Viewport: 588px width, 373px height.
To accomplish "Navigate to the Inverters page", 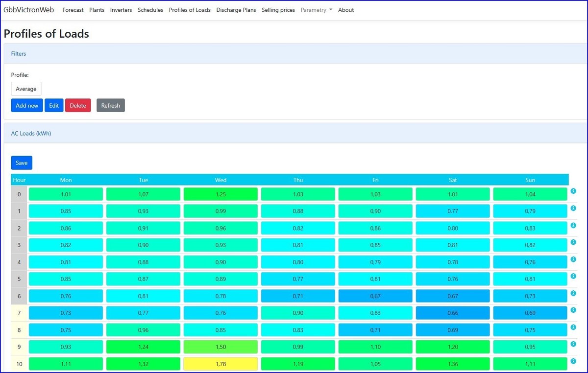I will coord(121,10).
